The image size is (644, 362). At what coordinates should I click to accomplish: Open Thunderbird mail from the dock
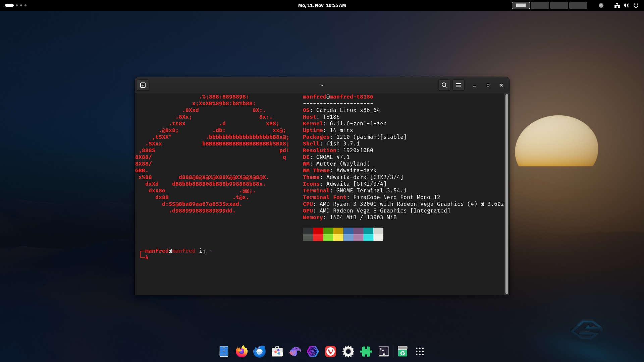(259, 351)
